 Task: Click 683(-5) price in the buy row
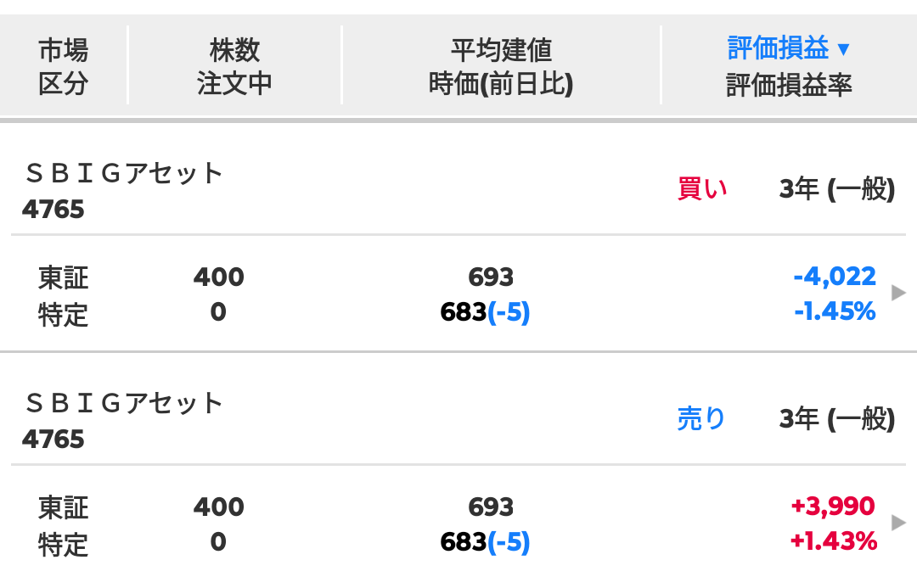click(x=485, y=312)
